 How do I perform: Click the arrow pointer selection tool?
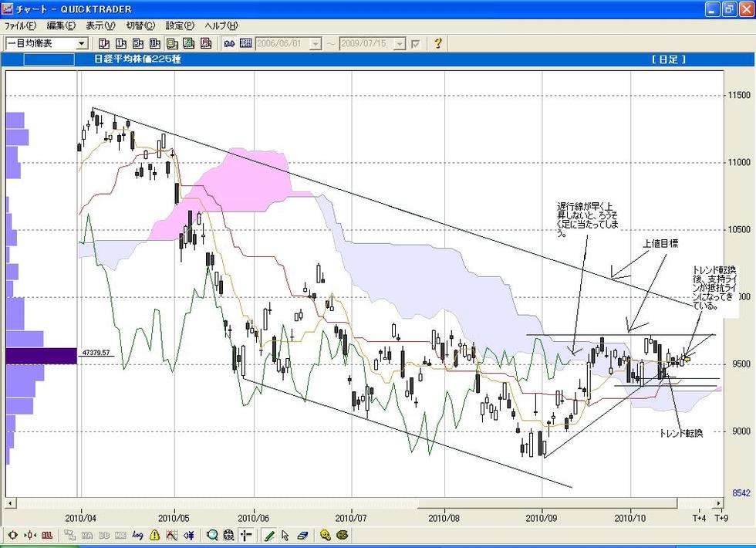click(x=285, y=535)
